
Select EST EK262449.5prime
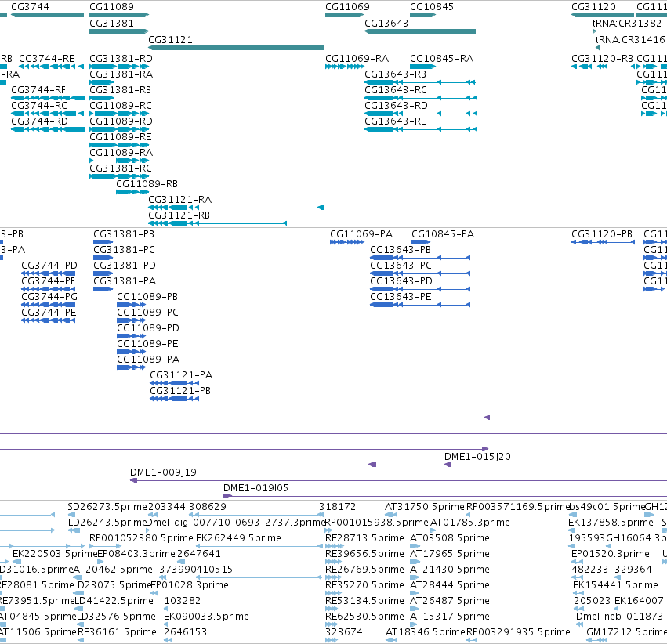[x=259, y=546]
